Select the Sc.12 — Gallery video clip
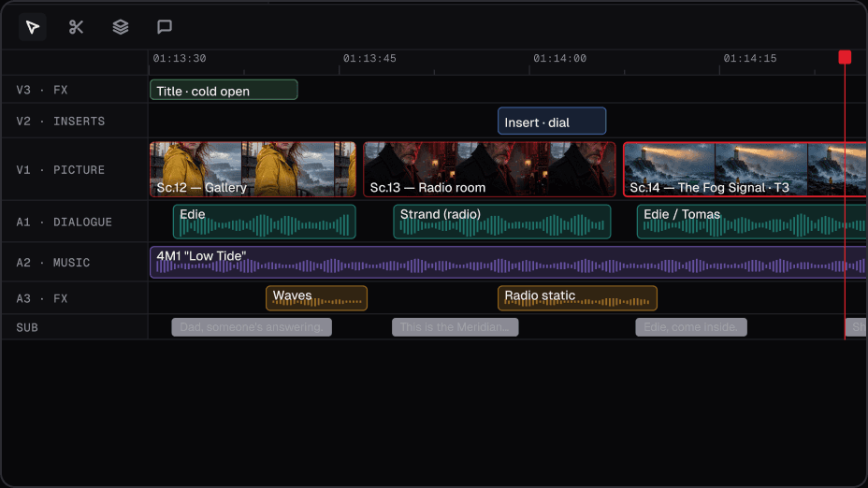This screenshot has width=868, height=488. pyautogui.click(x=253, y=169)
